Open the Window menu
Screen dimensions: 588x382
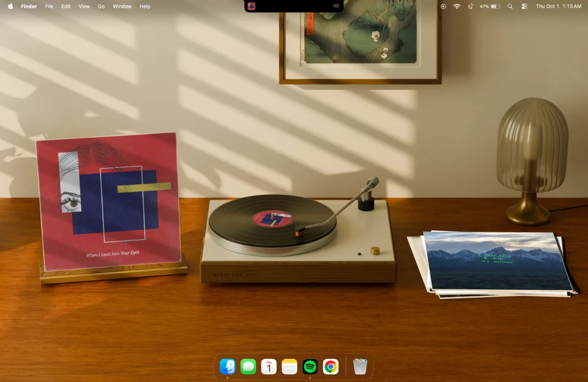[x=122, y=6]
